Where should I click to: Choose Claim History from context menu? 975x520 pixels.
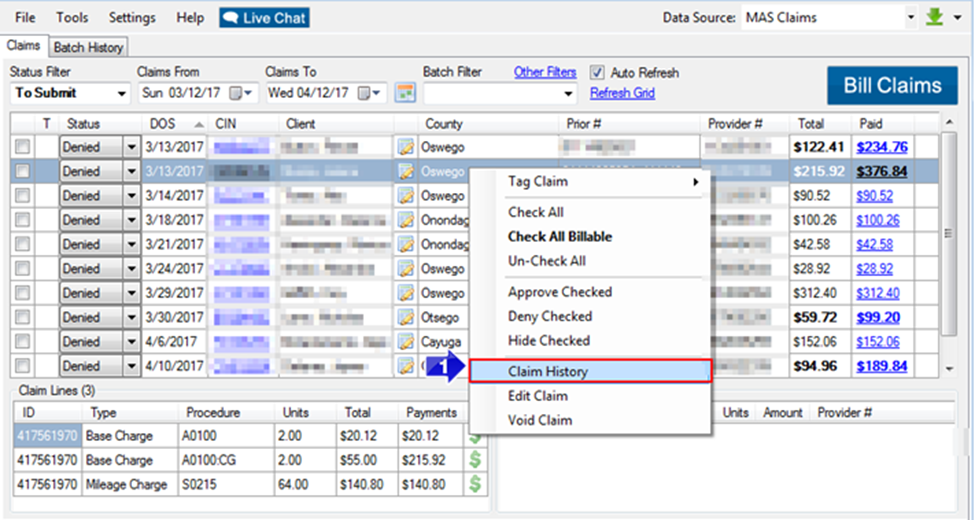[590, 372]
